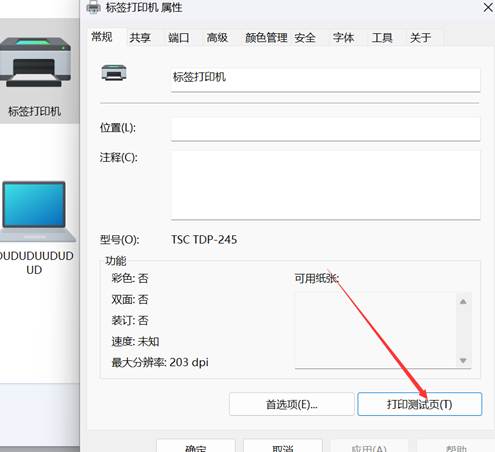The width and height of the screenshot is (495, 452).
Task: Select the 标签打印机 printer icon in the device list
Action: [x=35, y=62]
